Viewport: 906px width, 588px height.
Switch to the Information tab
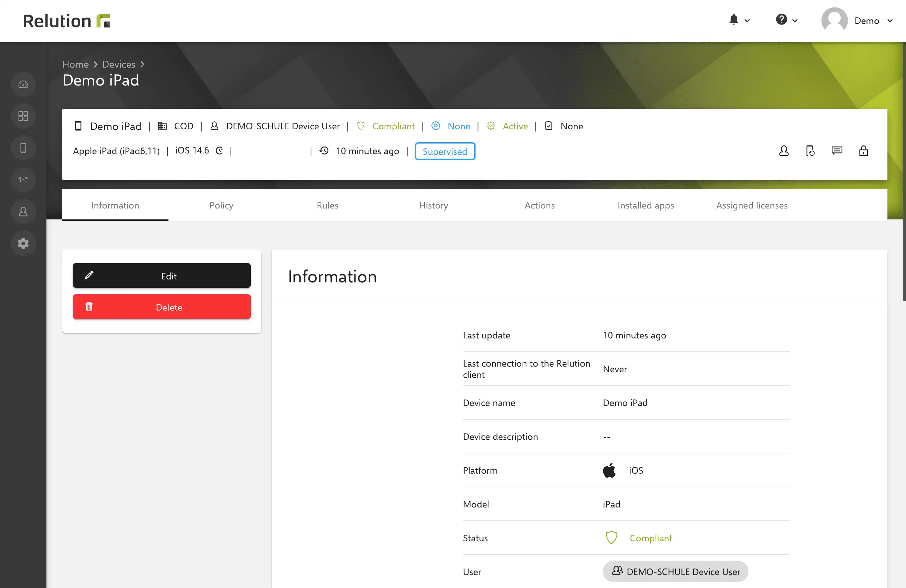[115, 205]
